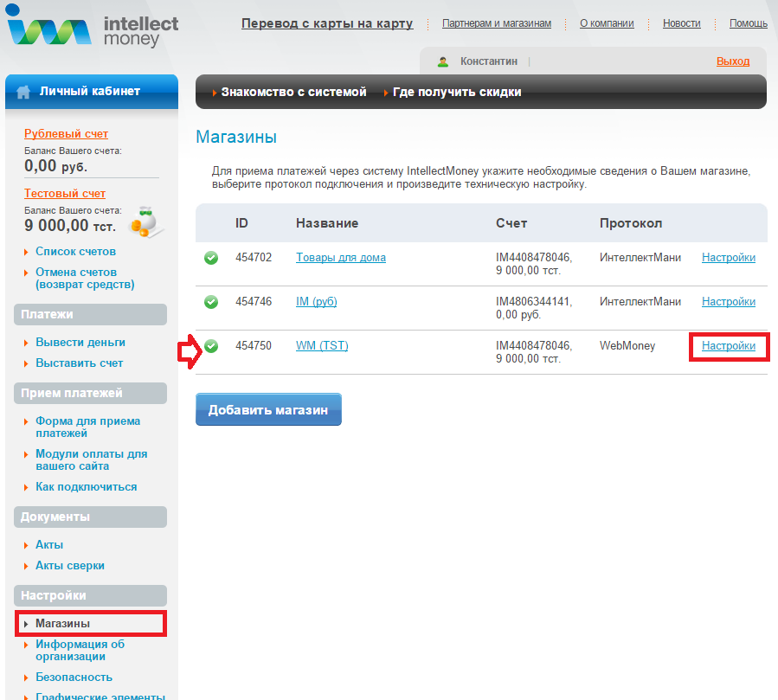Image resolution: width=778 pixels, height=700 pixels.
Task: Click the Выход logout link
Action: click(x=732, y=61)
